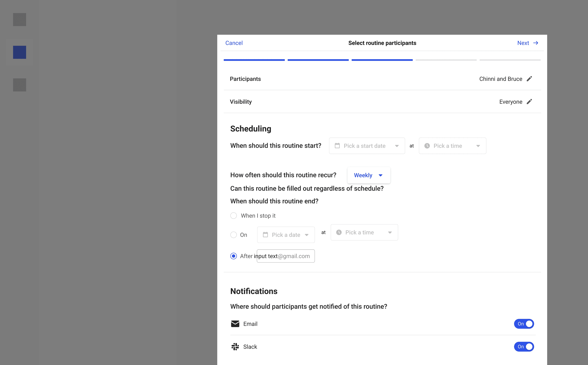
Task: Select the 'When I stop it' radio option
Action: tap(233, 216)
